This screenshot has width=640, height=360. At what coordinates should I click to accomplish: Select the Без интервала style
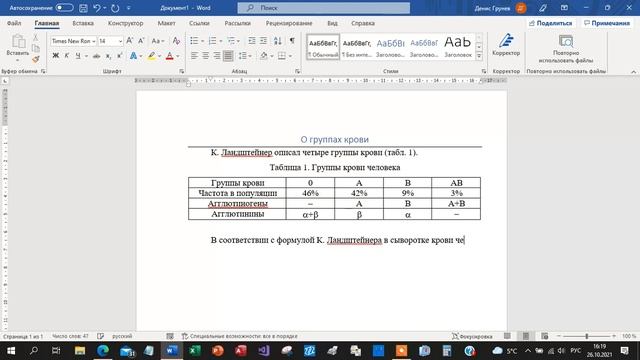tap(357, 47)
